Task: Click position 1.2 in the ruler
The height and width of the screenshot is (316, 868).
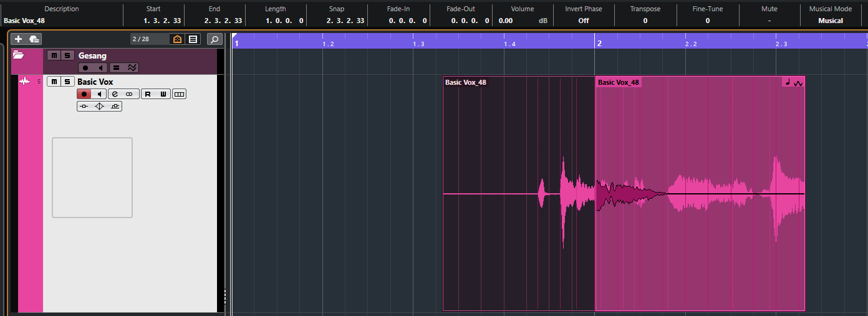Action: [x=328, y=44]
